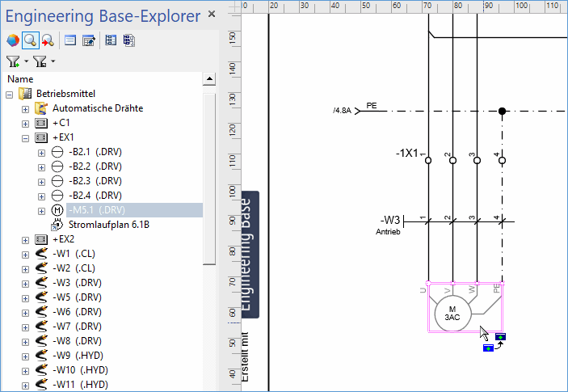Click the tree structure view icon
The image size is (568, 392).
click(x=111, y=40)
